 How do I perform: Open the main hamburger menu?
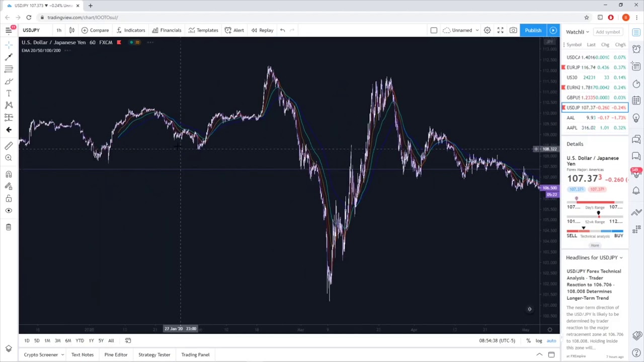[x=9, y=30]
